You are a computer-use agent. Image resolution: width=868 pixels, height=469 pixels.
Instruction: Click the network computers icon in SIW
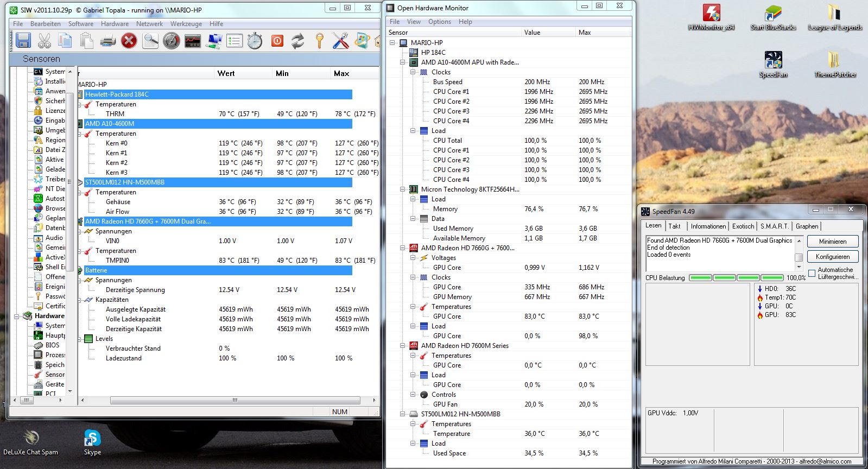pyautogui.click(x=214, y=40)
